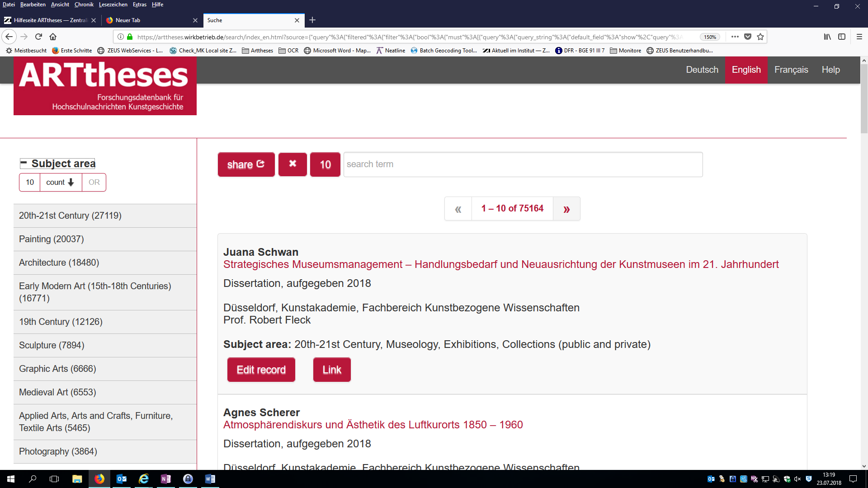
Task: Filter by Painting subject area
Action: pyautogui.click(x=52, y=239)
